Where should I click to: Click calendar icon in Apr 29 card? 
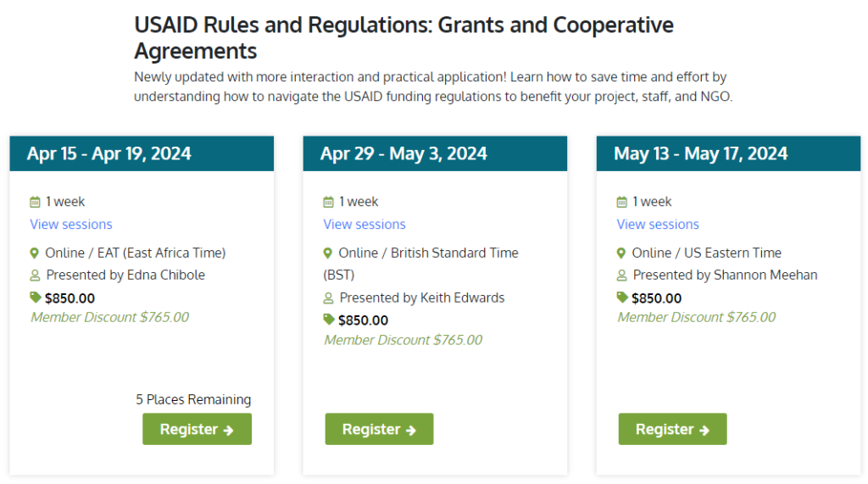click(328, 202)
